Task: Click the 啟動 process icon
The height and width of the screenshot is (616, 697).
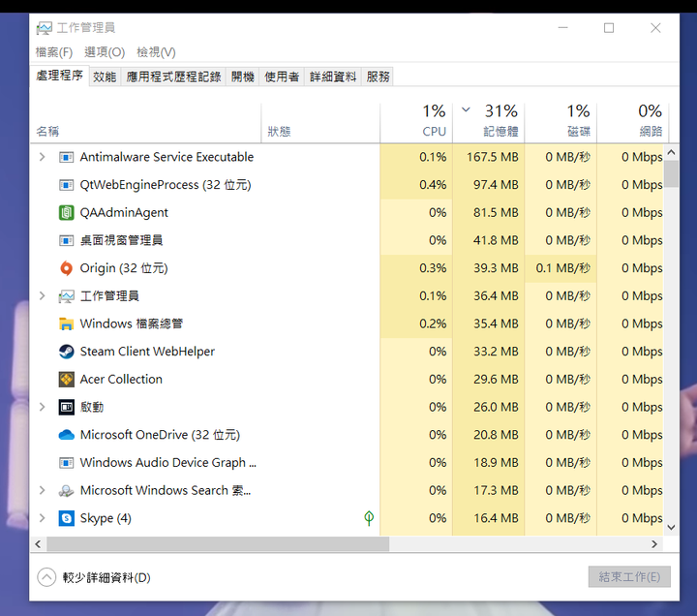Action: point(66,407)
